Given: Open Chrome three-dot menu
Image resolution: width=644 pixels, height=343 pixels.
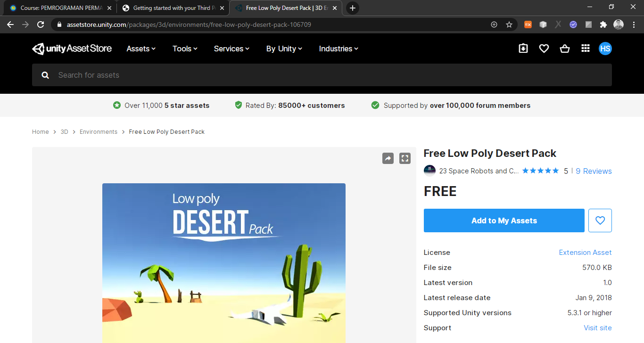Looking at the screenshot, I should click(634, 24).
